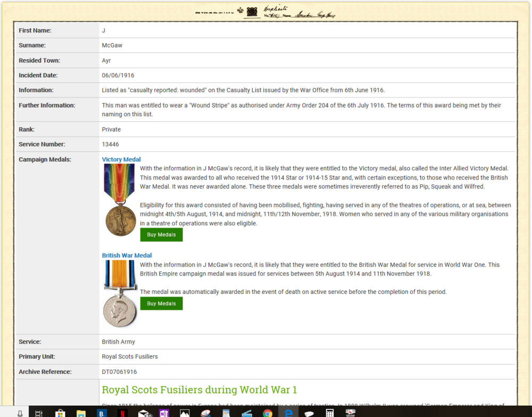Screen dimensions: 532x417
Task: Open Task View in taskbar
Action: pyautogui.click(x=39, y=413)
